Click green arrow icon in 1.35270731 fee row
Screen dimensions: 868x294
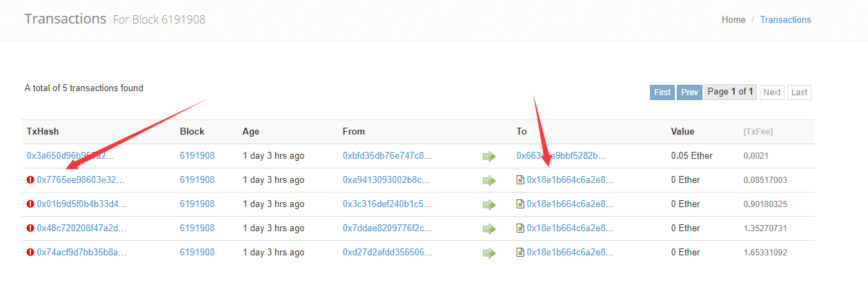tap(489, 229)
